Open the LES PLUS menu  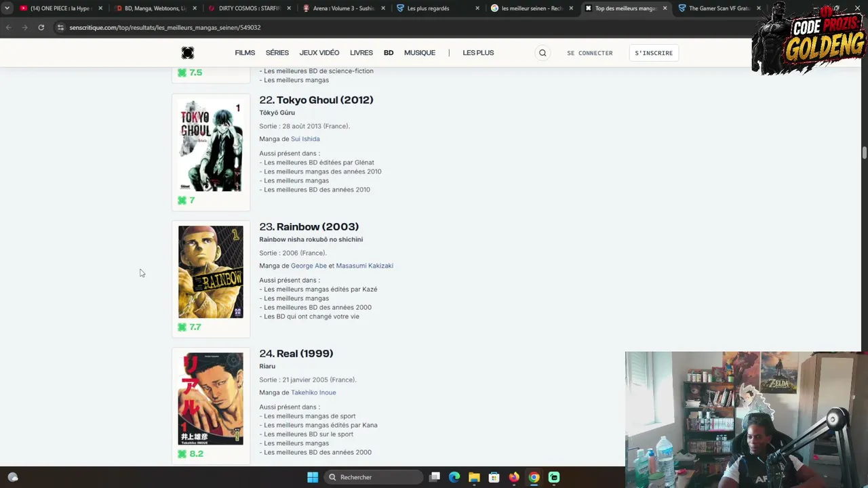tap(478, 53)
